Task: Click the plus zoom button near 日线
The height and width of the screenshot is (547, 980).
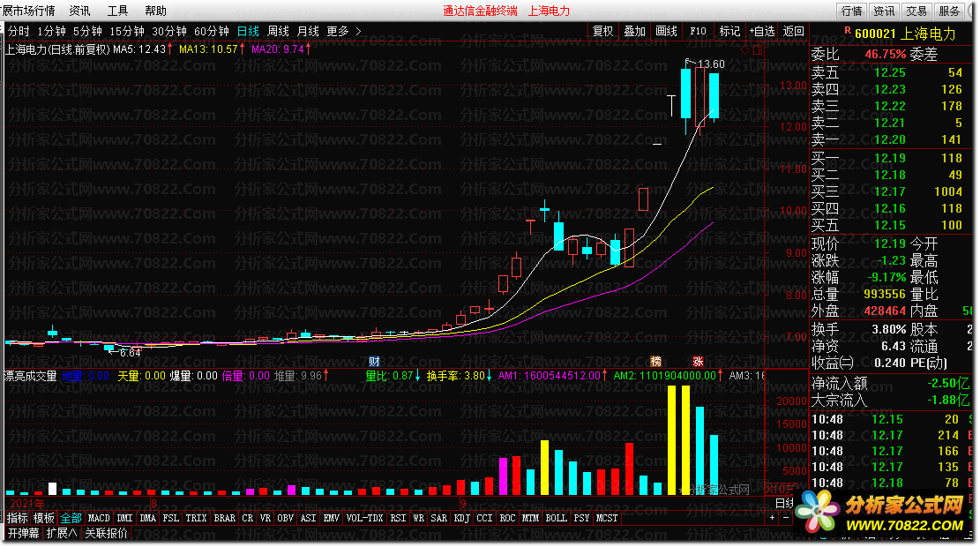Action: click(773, 518)
